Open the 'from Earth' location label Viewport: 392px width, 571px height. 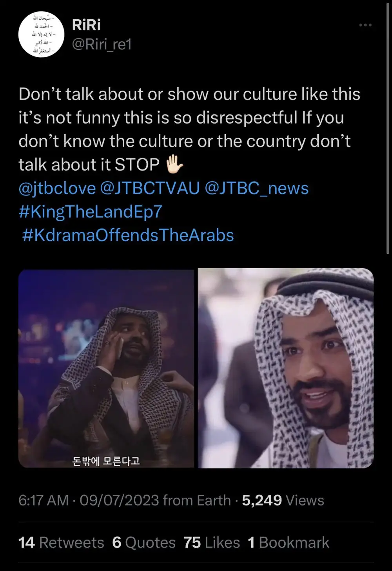[x=197, y=500]
